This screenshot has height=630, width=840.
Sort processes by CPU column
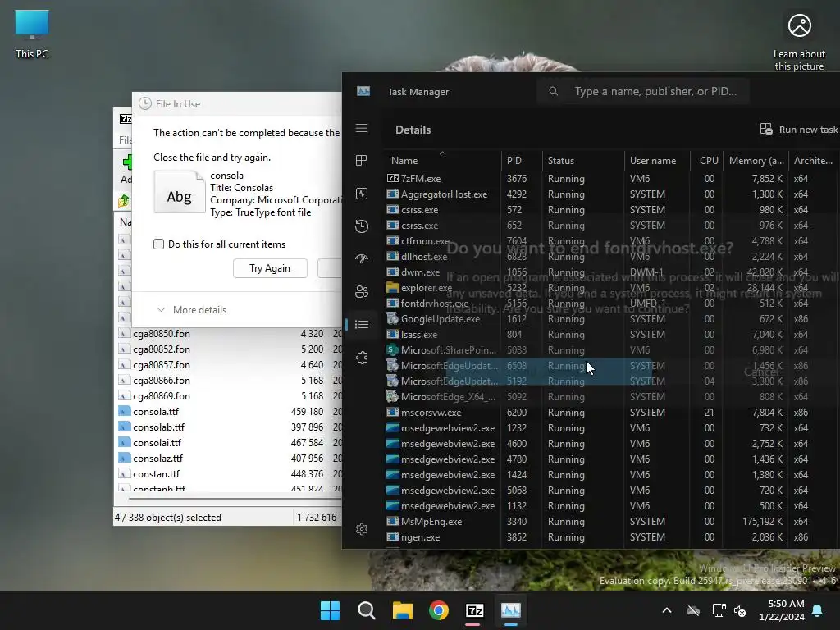coord(706,160)
